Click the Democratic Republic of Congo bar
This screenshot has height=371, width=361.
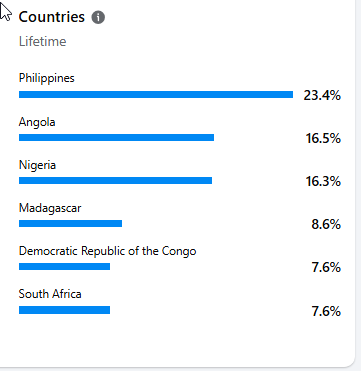(x=64, y=267)
